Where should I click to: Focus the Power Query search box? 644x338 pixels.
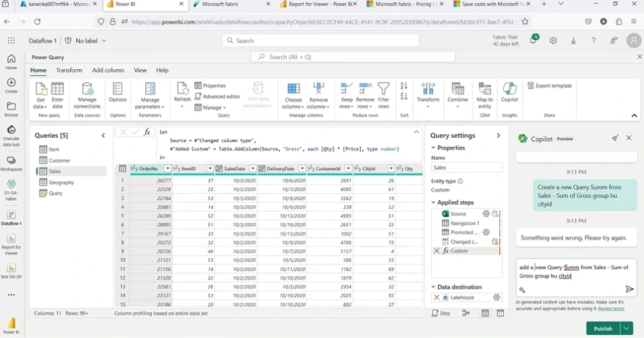pyautogui.click(x=353, y=57)
